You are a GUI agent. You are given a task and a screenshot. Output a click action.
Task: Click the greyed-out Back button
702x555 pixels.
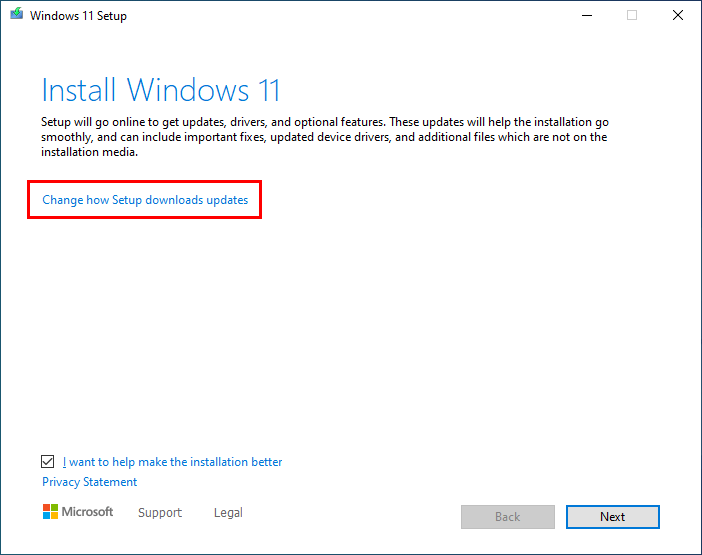pos(508,517)
